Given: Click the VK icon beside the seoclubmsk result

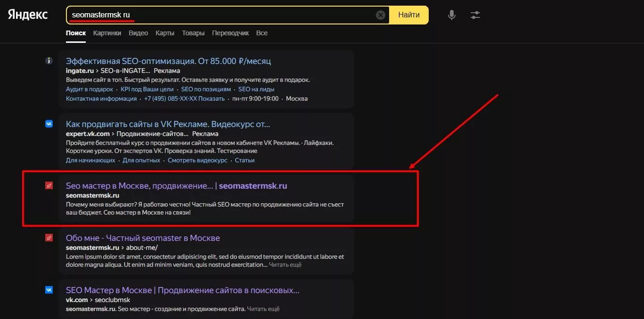Looking at the screenshot, I should [x=49, y=290].
